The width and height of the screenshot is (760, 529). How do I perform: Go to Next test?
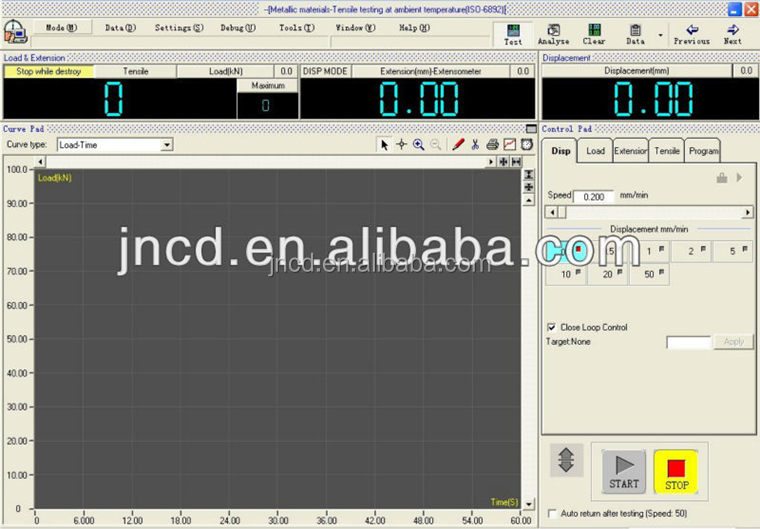(732, 34)
